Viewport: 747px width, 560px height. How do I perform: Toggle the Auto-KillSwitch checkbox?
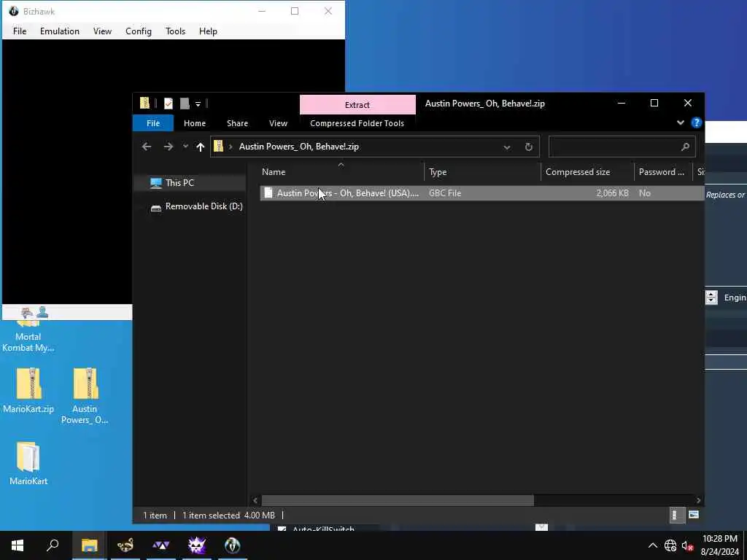(x=282, y=529)
